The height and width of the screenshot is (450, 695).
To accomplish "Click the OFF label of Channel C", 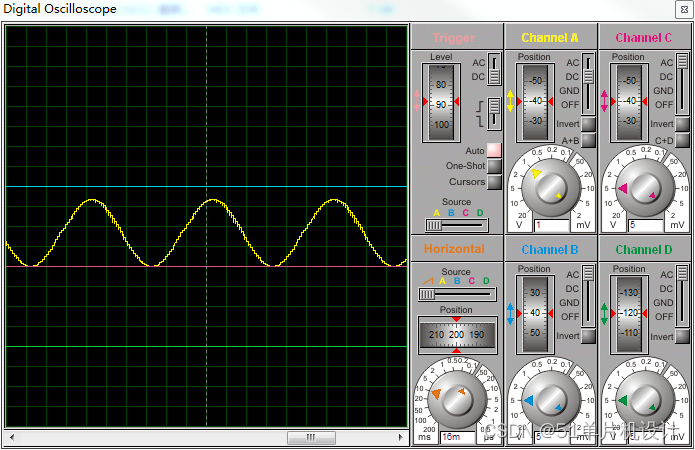I will pos(664,105).
